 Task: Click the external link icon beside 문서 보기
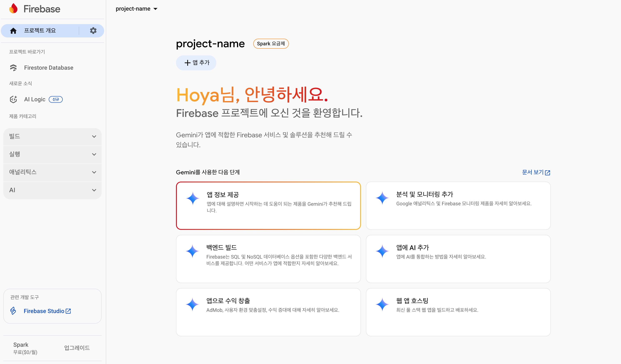click(547, 172)
